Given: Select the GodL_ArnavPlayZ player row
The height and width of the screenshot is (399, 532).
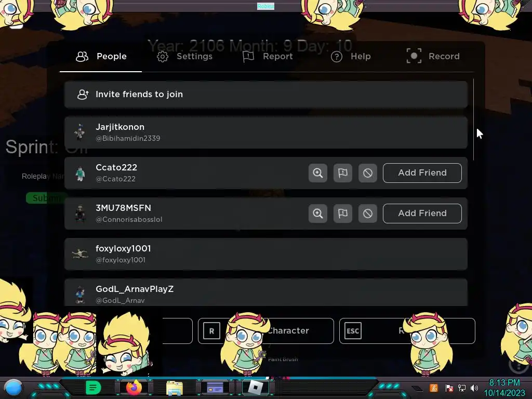Looking at the screenshot, I should coord(266,292).
